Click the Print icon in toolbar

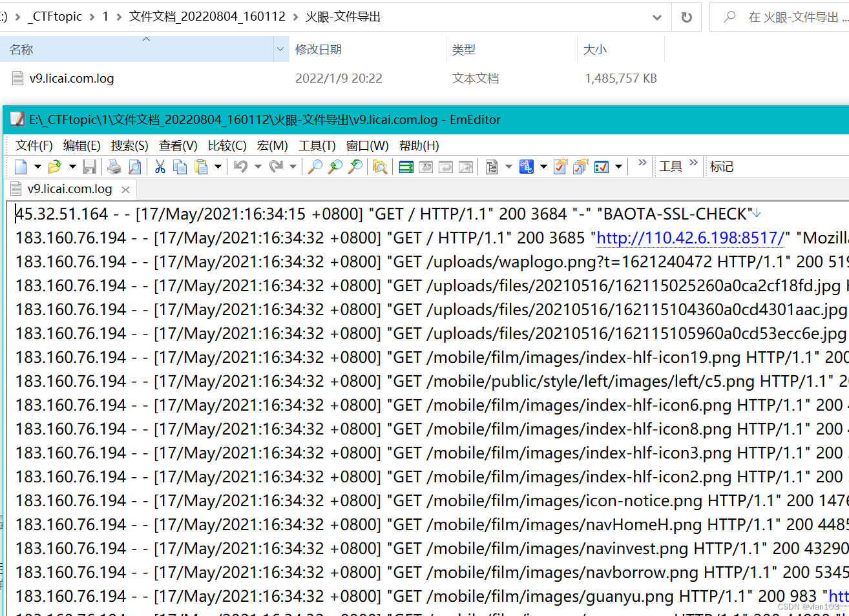pos(114,167)
